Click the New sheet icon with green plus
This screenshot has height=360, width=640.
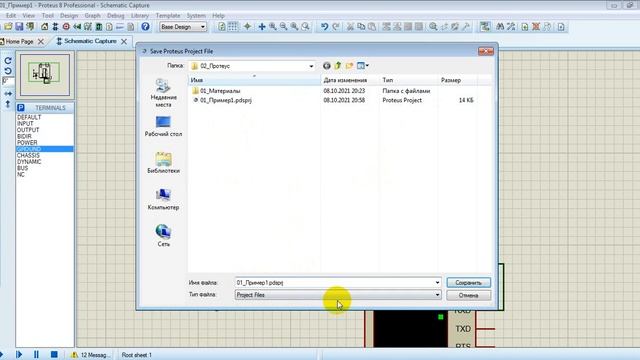point(525,27)
